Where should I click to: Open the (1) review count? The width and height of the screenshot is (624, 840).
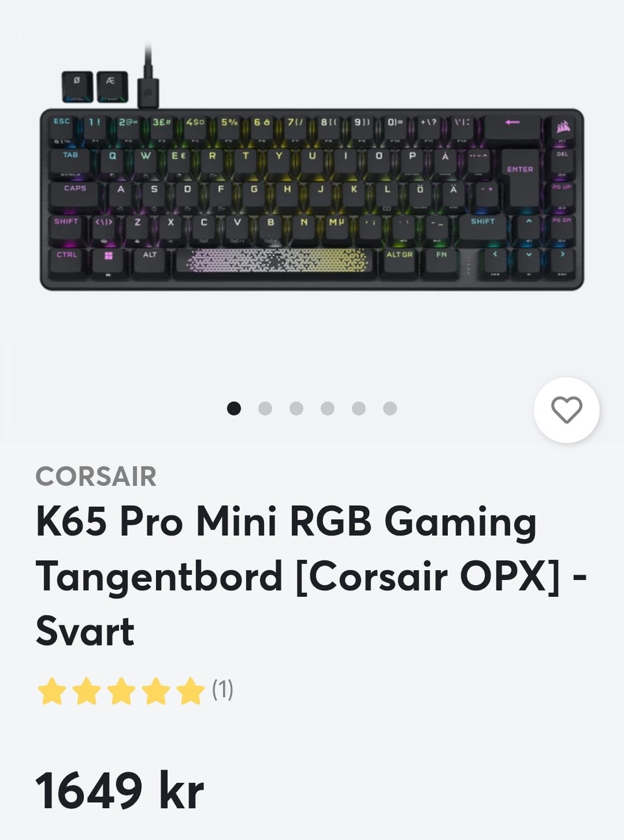(x=222, y=689)
